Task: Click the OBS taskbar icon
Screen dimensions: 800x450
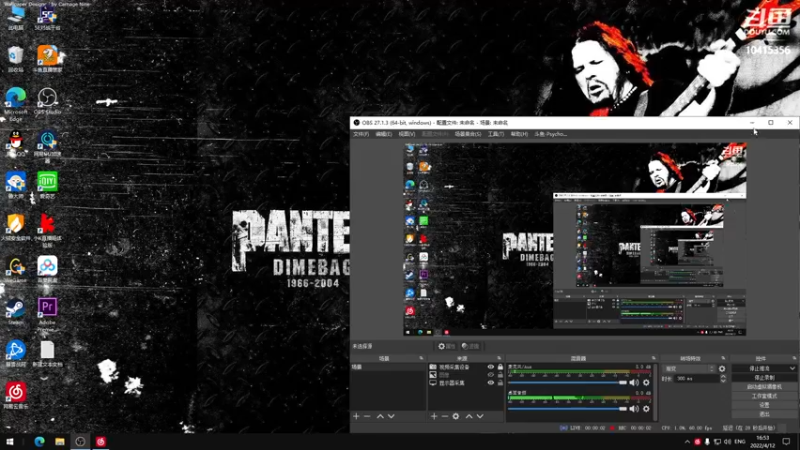Action: [x=80, y=441]
